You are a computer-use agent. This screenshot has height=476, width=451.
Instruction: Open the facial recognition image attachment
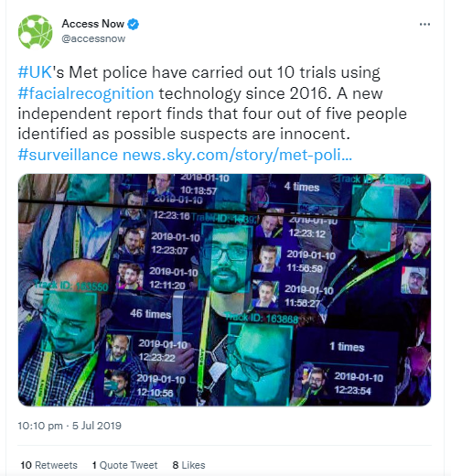point(224,290)
